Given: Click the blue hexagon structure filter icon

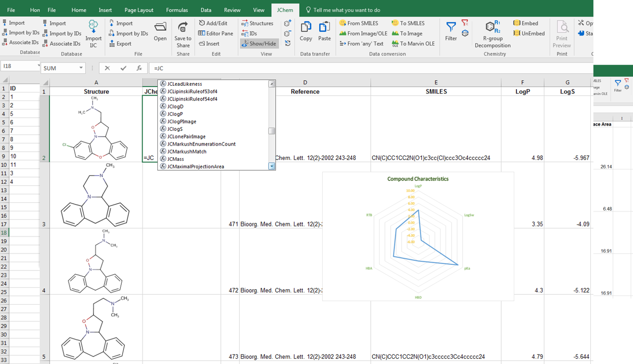Looking at the screenshot, I should pyautogui.click(x=465, y=33).
